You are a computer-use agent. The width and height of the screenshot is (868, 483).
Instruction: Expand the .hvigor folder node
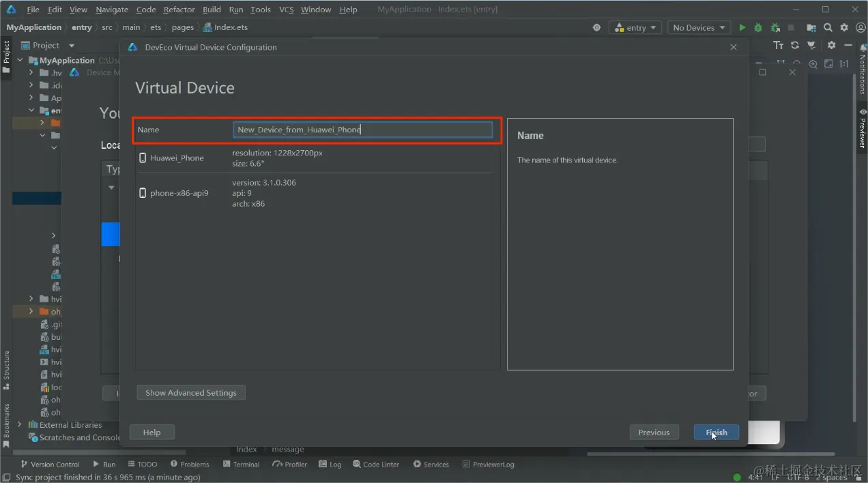(x=31, y=73)
